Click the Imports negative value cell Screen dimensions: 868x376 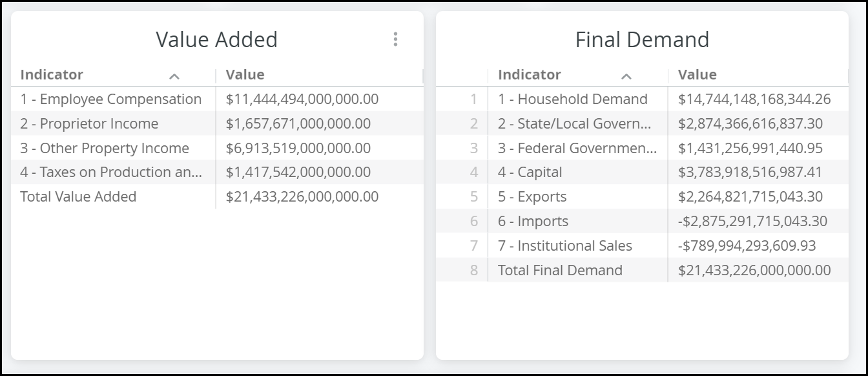[758, 221]
